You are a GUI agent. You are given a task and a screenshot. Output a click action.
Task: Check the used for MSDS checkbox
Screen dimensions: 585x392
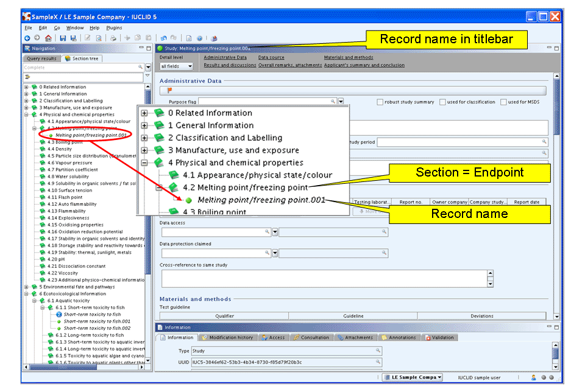504,102
